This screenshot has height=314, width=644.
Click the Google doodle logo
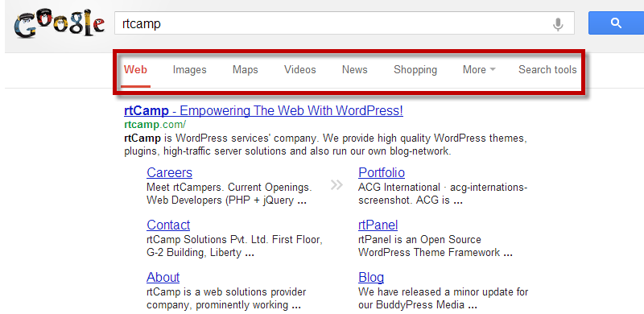click(x=59, y=25)
